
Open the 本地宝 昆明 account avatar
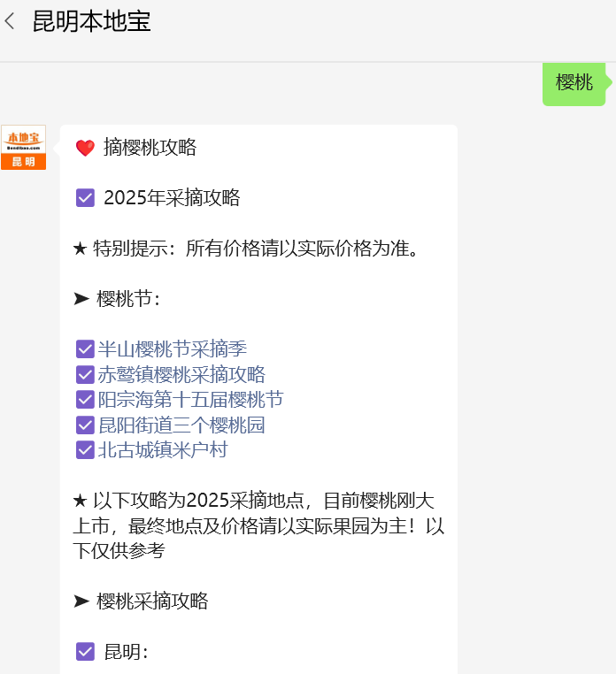[23, 148]
